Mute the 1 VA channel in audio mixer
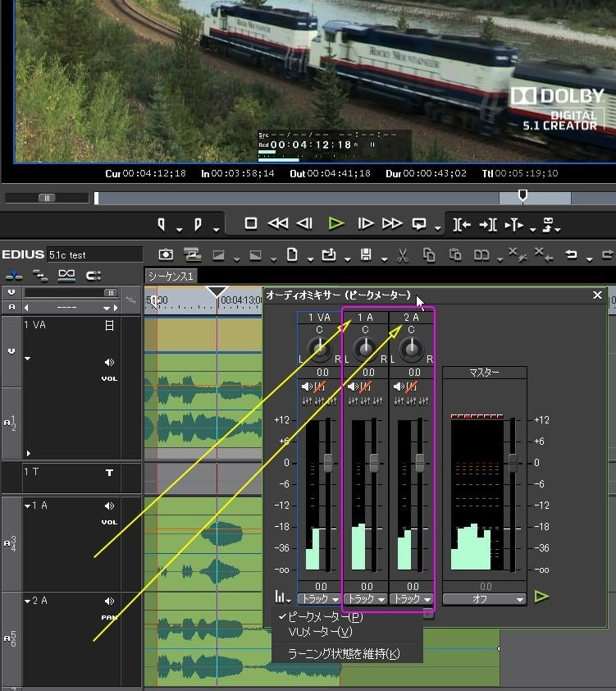 coord(307,387)
